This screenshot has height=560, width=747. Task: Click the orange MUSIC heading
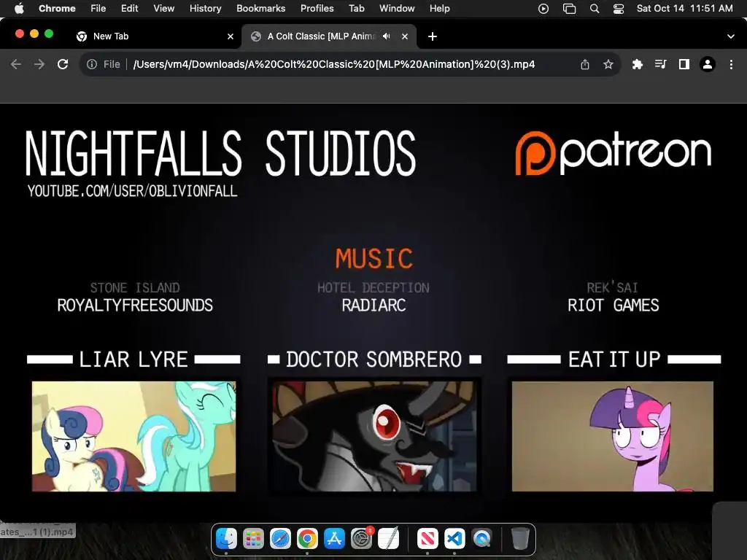point(374,259)
